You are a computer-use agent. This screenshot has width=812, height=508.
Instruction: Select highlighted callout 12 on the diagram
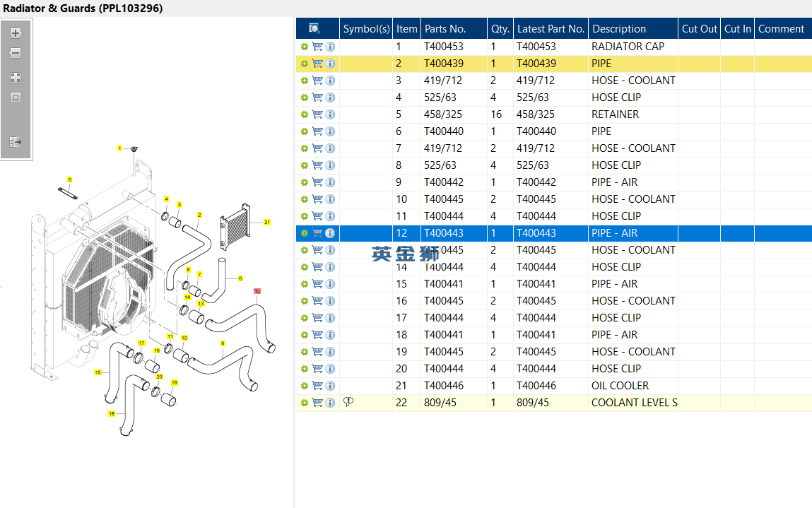[257, 291]
